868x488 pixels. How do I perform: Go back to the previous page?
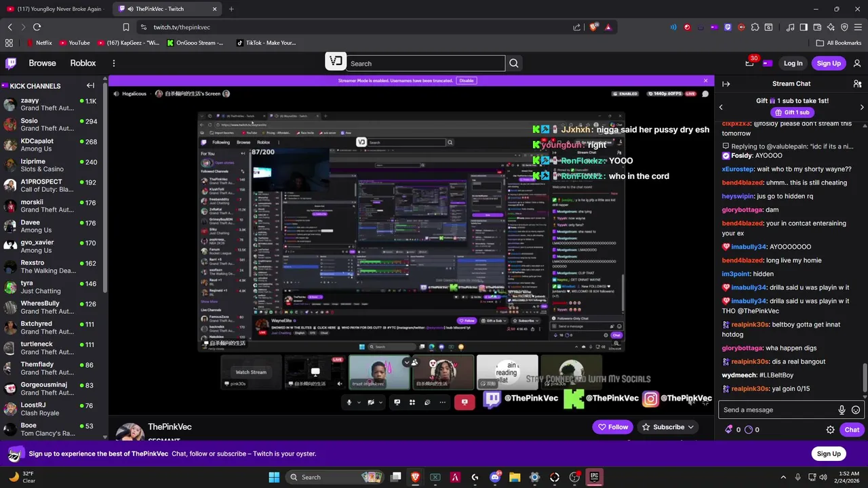pos(9,27)
